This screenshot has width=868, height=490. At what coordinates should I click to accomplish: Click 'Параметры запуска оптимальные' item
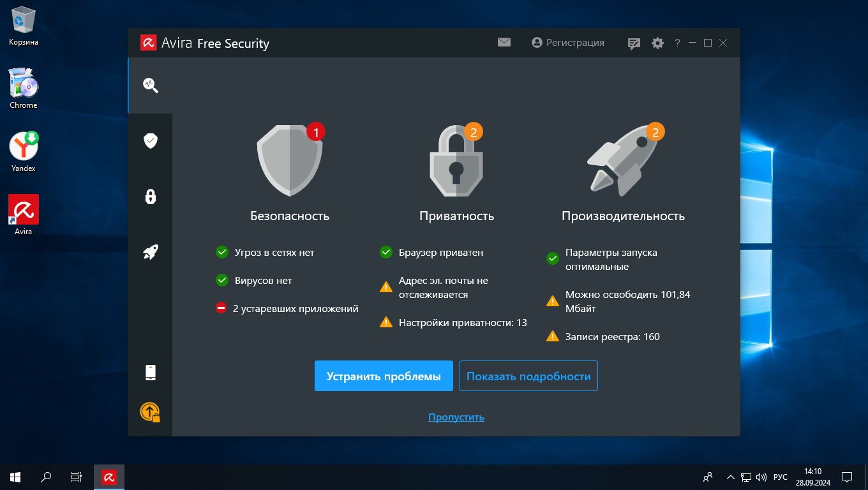coord(611,260)
